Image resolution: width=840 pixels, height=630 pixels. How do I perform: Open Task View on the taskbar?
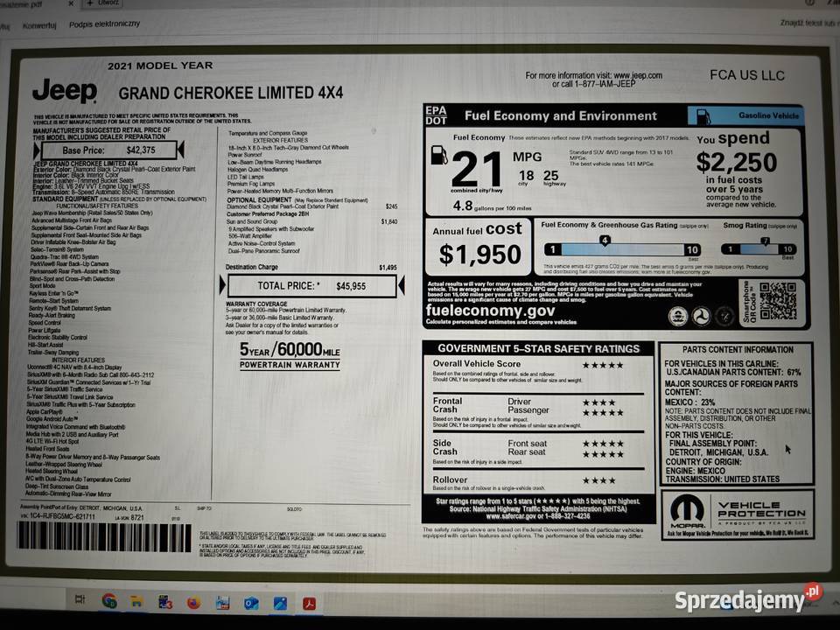(80, 599)
